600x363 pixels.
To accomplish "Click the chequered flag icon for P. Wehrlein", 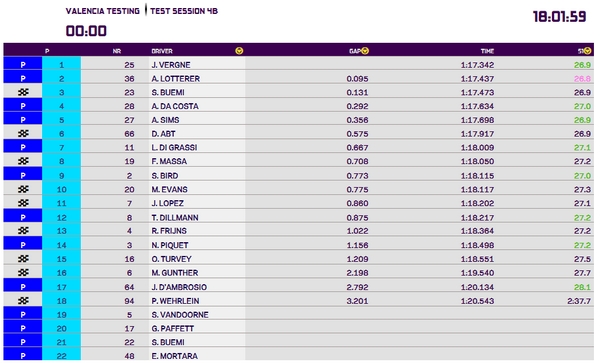I will [23, 301].
